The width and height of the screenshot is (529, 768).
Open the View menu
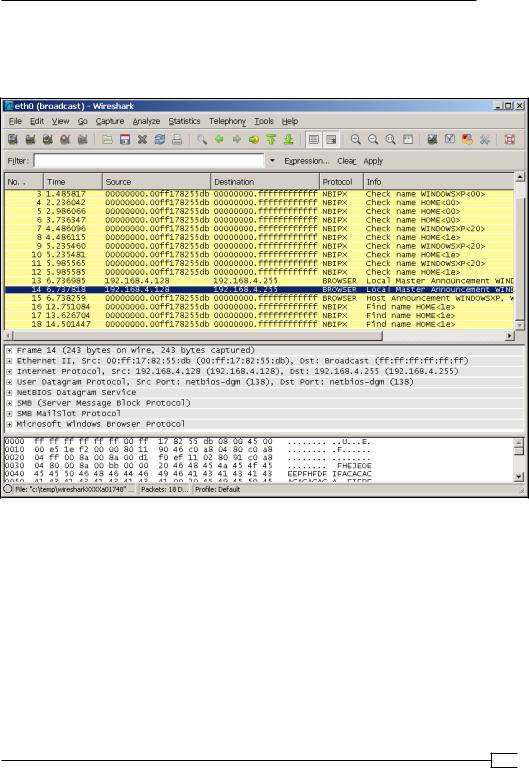pyautogui.click(x=60, y=121)
